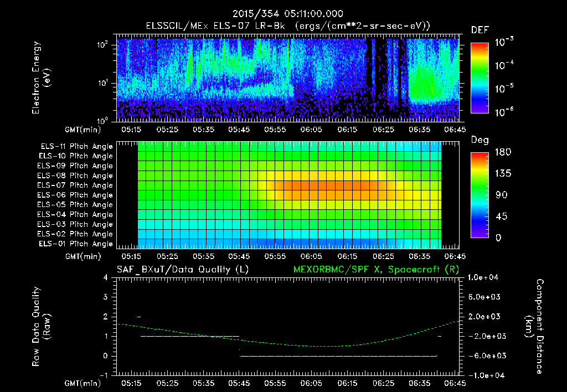567x392 pixels.
Task: Click the 10^-5 tick on DEF scale
Action: 504,89
